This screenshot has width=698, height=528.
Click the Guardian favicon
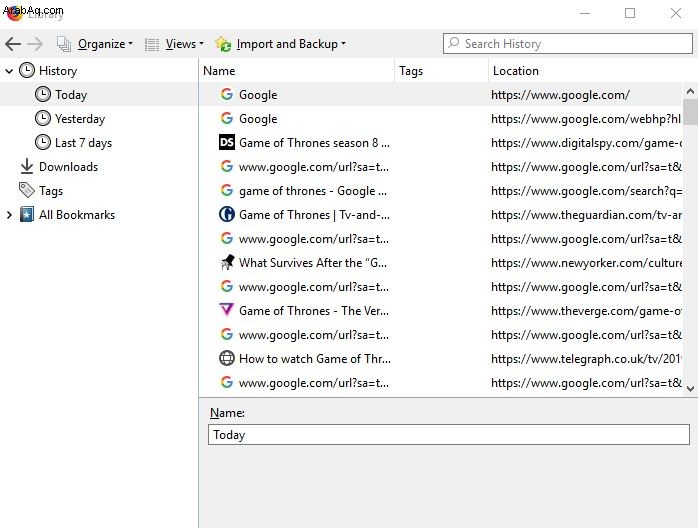click(227, 215)
